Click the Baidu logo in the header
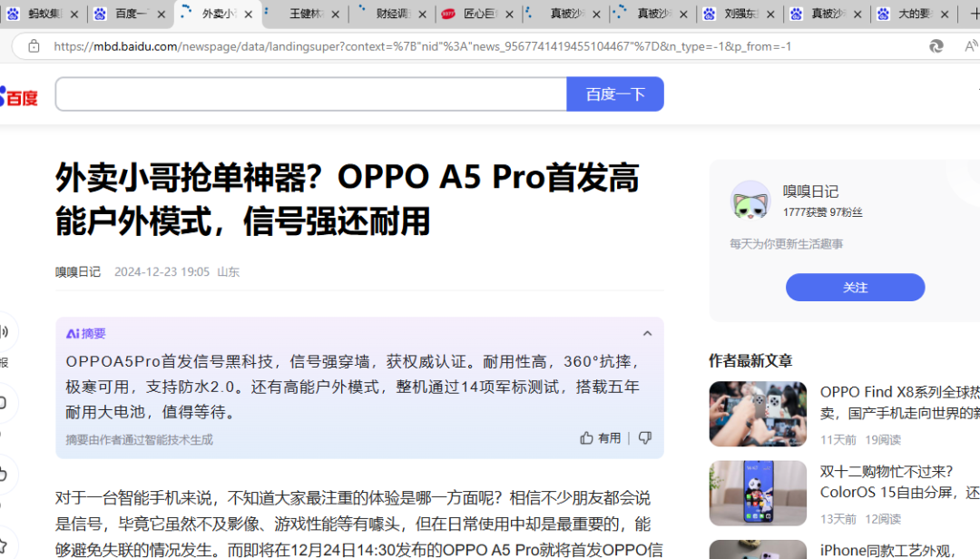This screenshot has height=559, width=980. (x=18, y=95)
